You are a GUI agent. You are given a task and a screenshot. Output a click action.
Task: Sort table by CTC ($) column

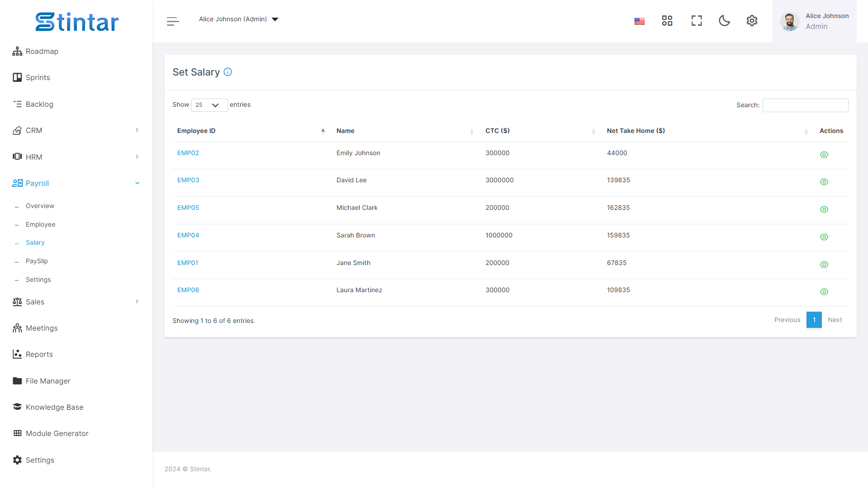[x=541, y=131]
